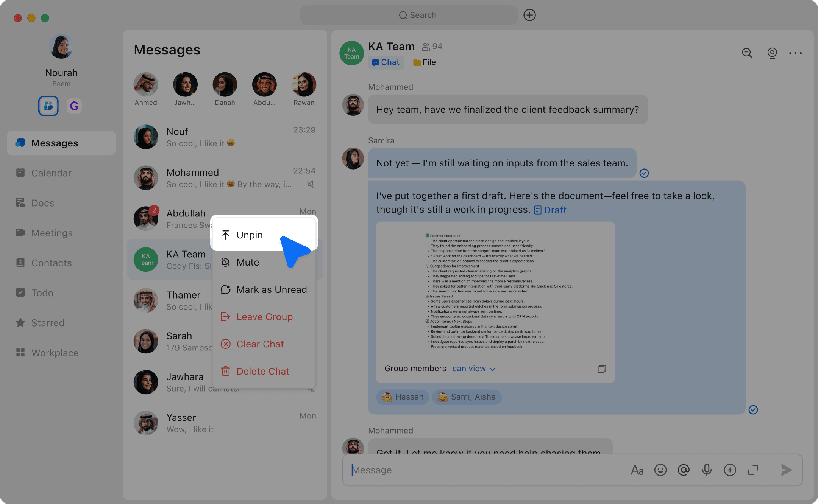The width and height of the screenshot is (818, 504).
Task: Open text formatting Aa icon
Action: click(637, 470)
